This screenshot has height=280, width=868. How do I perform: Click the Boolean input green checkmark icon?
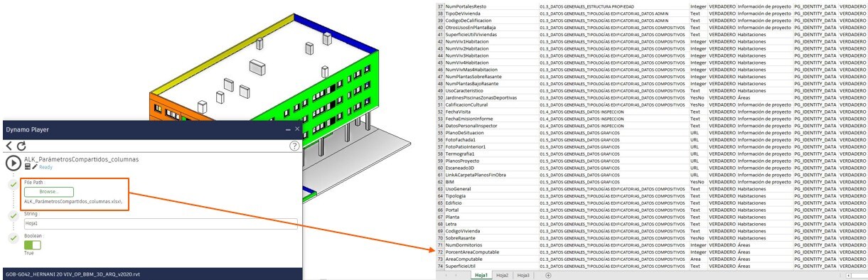click(14, 239)
